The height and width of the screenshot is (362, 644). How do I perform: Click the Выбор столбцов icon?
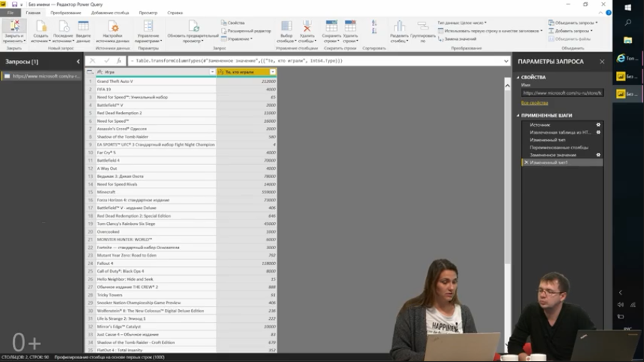(x=286, y=26)
